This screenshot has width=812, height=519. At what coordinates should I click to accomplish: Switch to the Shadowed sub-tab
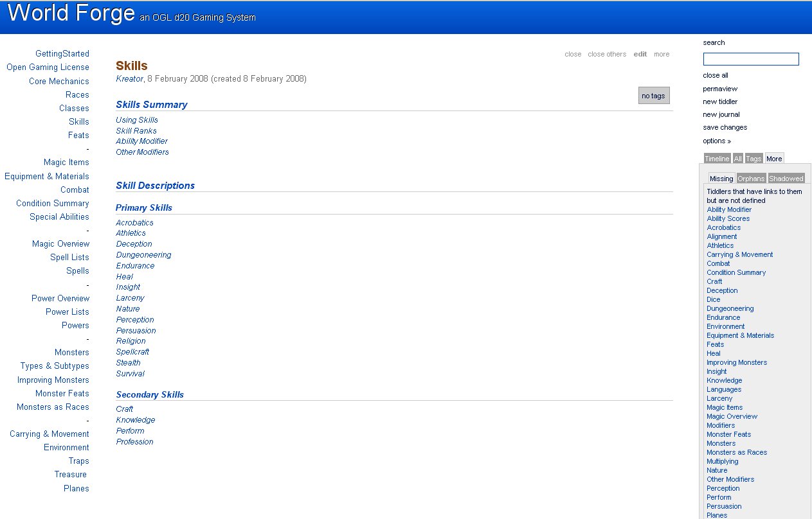coord(786,179)
